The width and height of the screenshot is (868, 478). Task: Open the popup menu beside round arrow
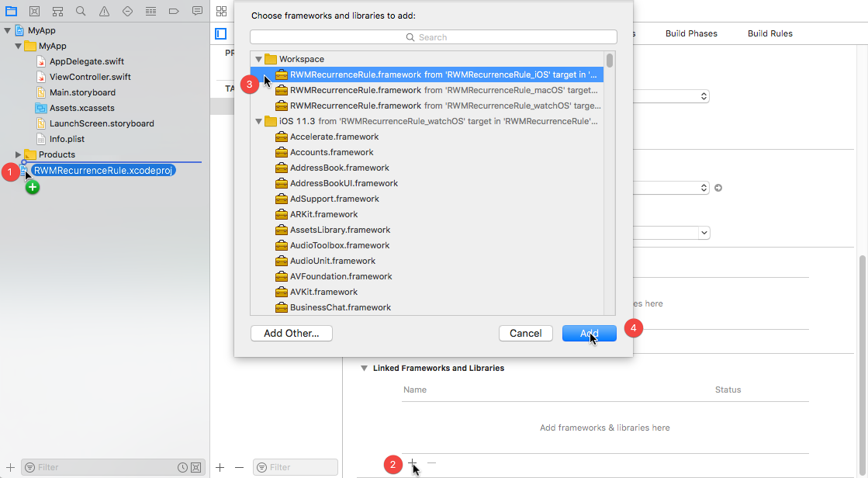[x=704, y=188]
